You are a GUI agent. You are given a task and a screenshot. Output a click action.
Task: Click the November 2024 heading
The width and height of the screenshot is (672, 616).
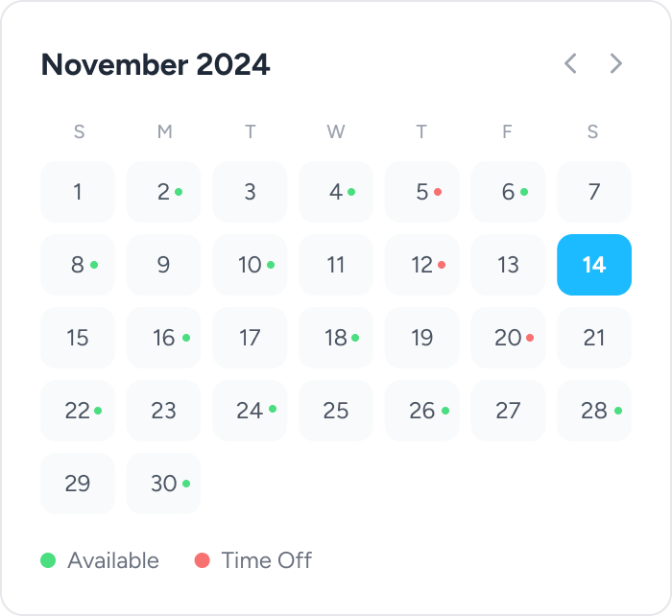(156, 64)
